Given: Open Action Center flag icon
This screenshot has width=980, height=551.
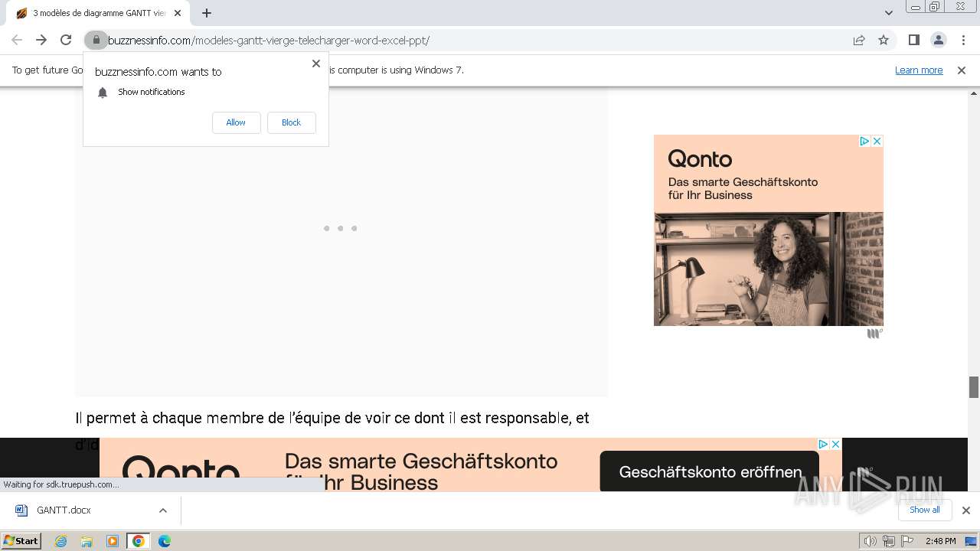Looking at the screenshot, I should pos(907,541).
